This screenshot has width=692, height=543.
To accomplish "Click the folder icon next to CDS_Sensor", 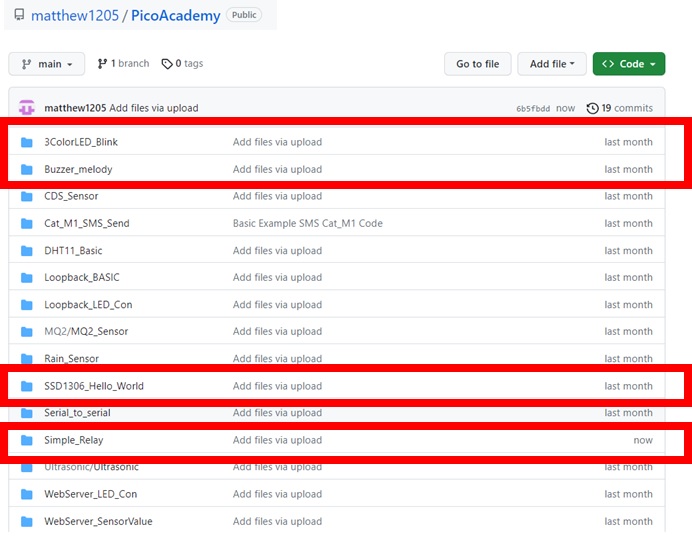I will 27,196.
